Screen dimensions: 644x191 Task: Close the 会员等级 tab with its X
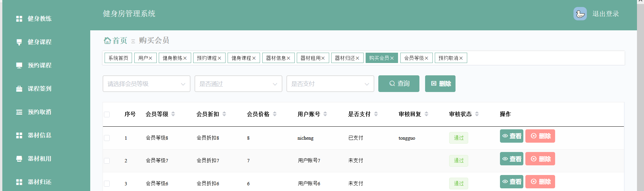(426, 58)
